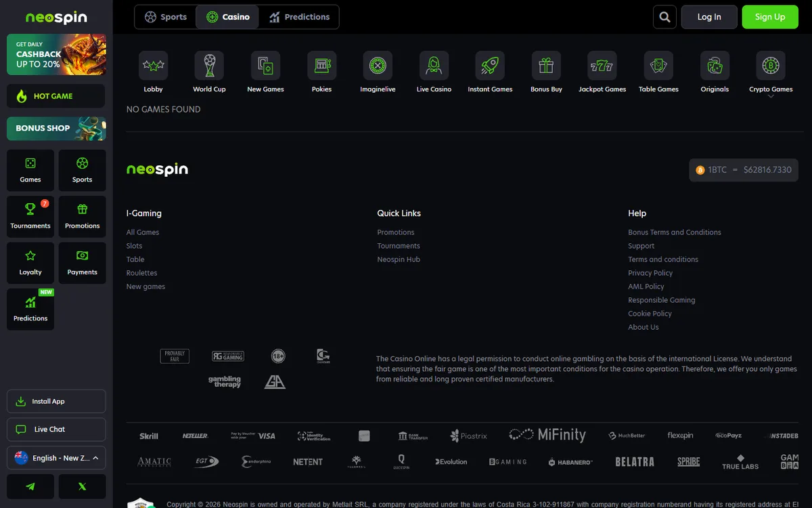Click the search magnifier icon

(x=664, y=17)
